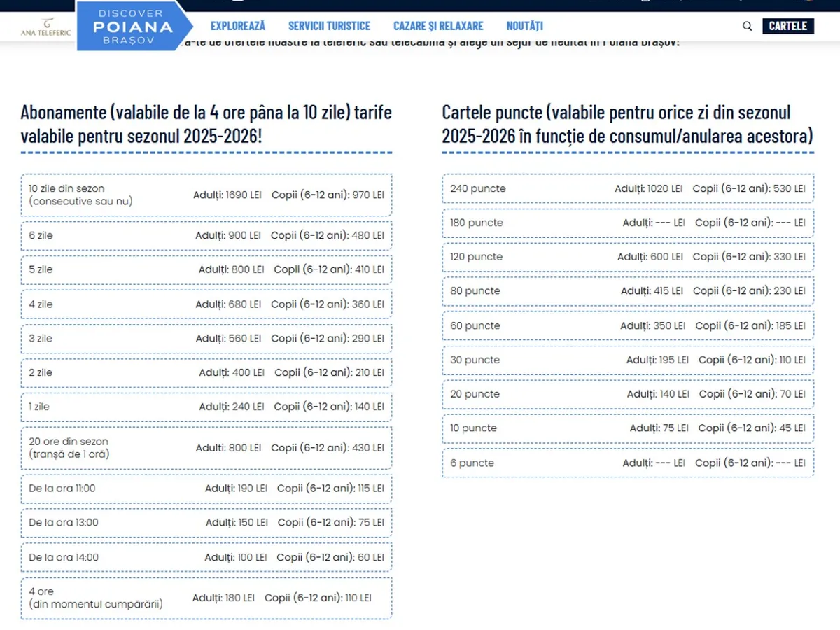The height and width of the screenshot is (630, 840).
Task: Select the 4 ore subscription row
Action: point(206,598)
